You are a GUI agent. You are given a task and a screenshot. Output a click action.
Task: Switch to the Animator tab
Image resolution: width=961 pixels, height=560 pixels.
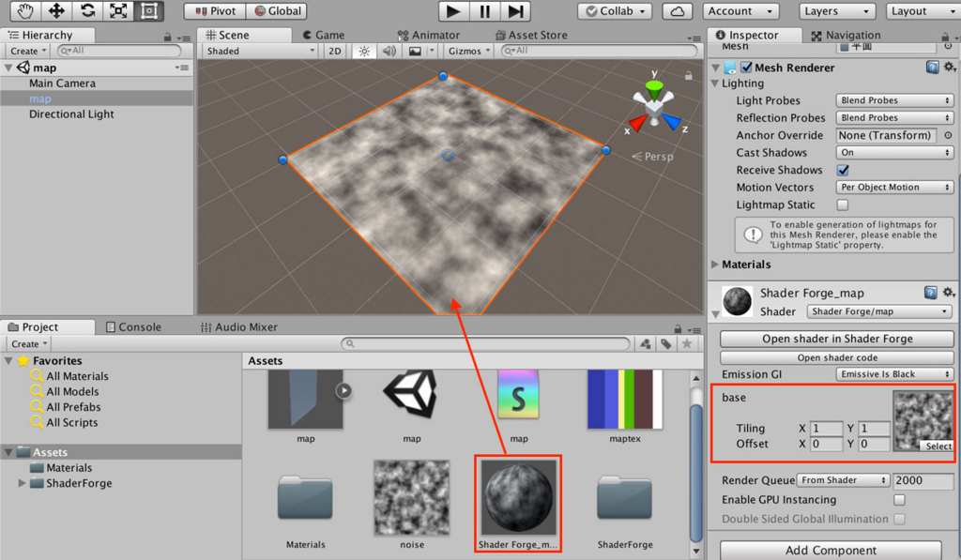point(428,35)
